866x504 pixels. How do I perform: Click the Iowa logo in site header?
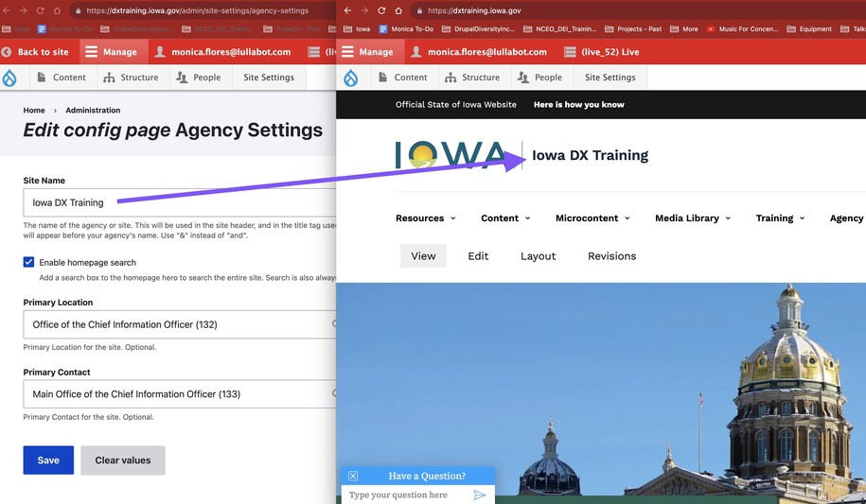[x=451, y=155]
